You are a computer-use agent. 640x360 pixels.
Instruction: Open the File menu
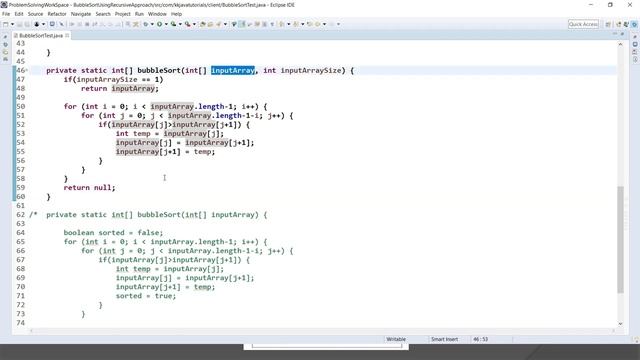(x=6, y=14)
